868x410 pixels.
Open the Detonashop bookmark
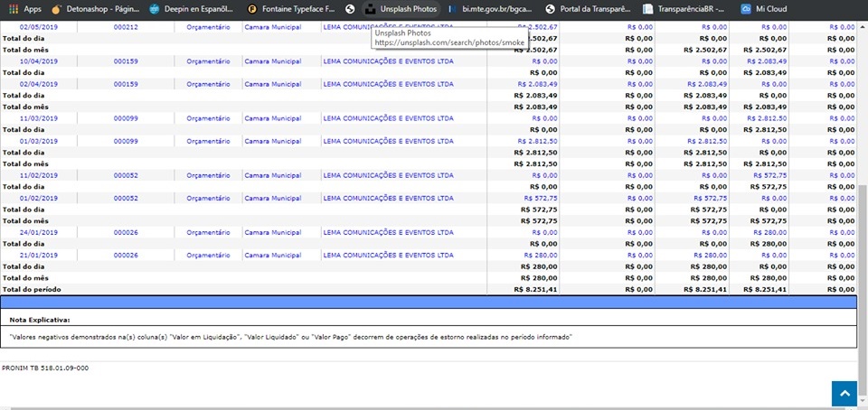(94, 8)
